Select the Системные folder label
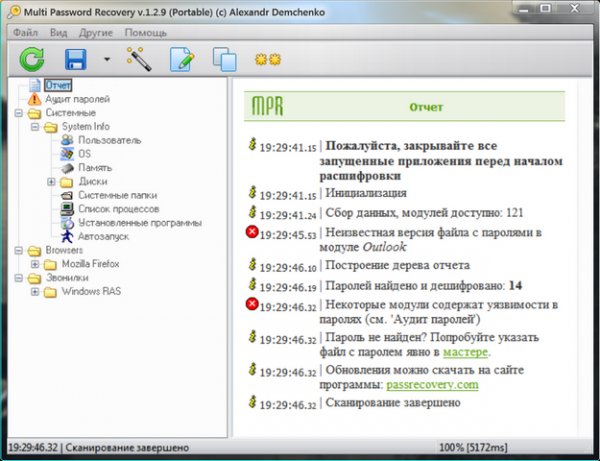Image resolution: width=600 pixels, height=461 pixels. 70,113
